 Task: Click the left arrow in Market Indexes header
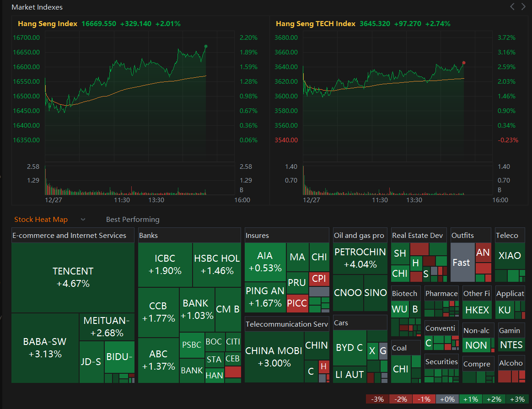tap(512, 6)
